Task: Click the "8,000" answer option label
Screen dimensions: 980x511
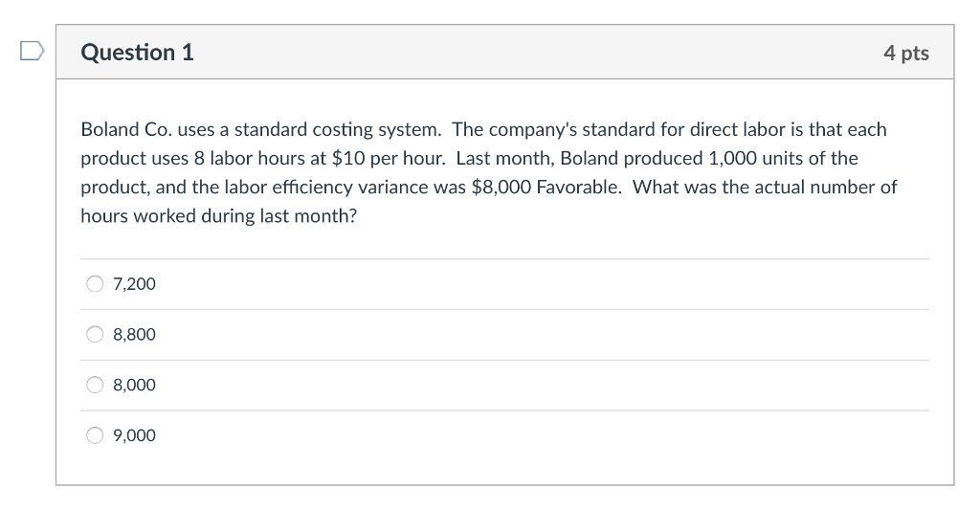Action: point(134,386)
